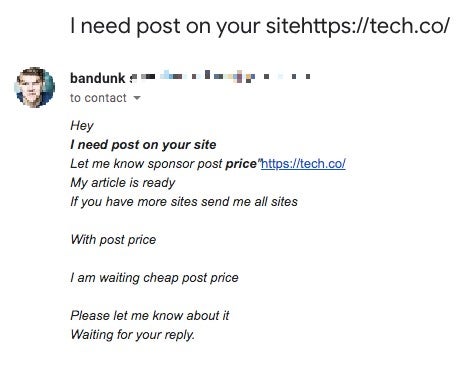Screen dimensions: 456x366
Task: Click the bold word 'price' before the link
Action: (x=241, y=164)
